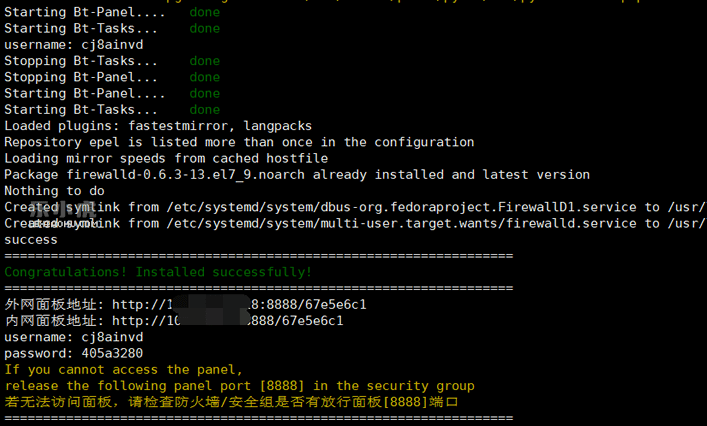This screenshot has height=426, width=707.
Task: Click the multi-user.target.wants firewalld.service path
Action: [x=401, y=224]
